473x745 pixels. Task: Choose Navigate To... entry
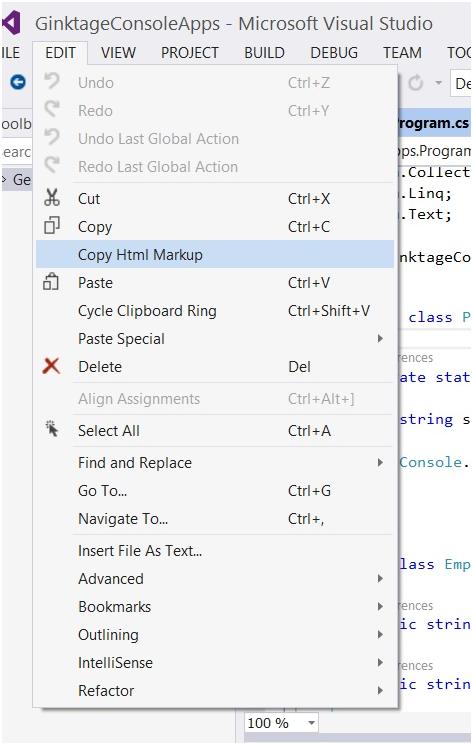click(x=215, y=518)
